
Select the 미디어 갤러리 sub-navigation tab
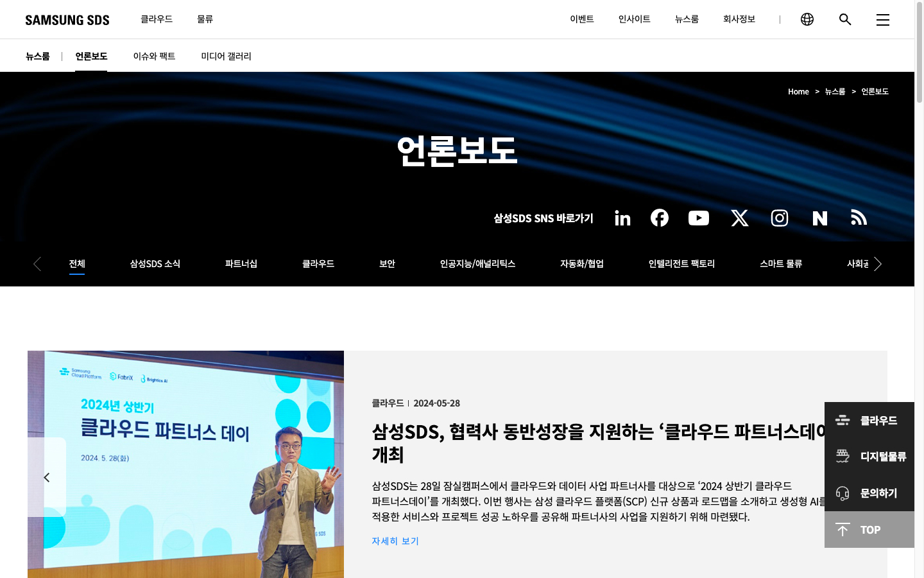(226, 57)
